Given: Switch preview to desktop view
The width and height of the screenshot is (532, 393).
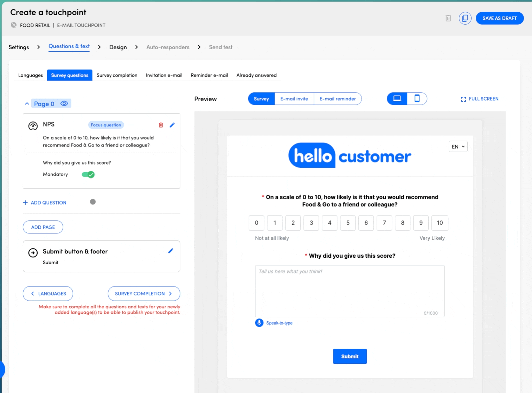Looking at the screenshot, I should tap(397, 99).
